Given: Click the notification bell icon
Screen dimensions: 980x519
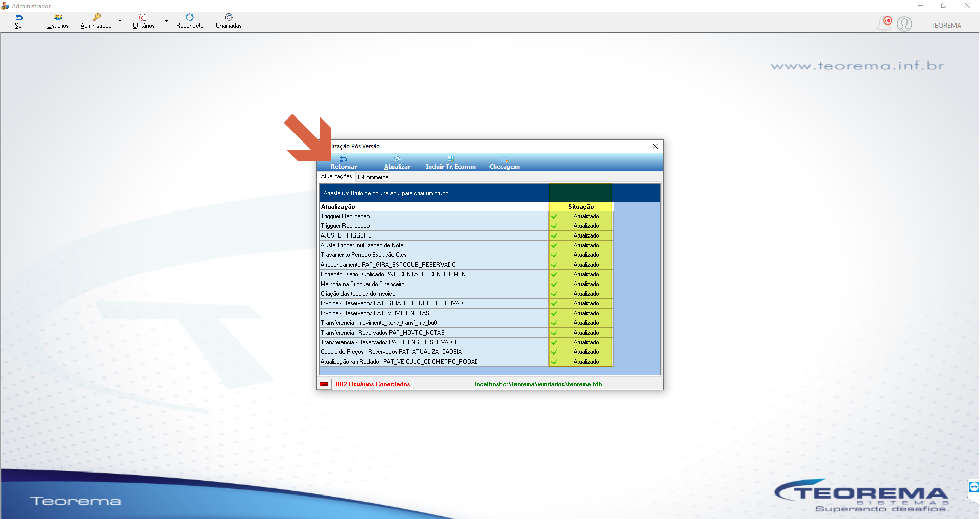Looking at the screenshot, I should pyautogui.click(x=884, y=23).
